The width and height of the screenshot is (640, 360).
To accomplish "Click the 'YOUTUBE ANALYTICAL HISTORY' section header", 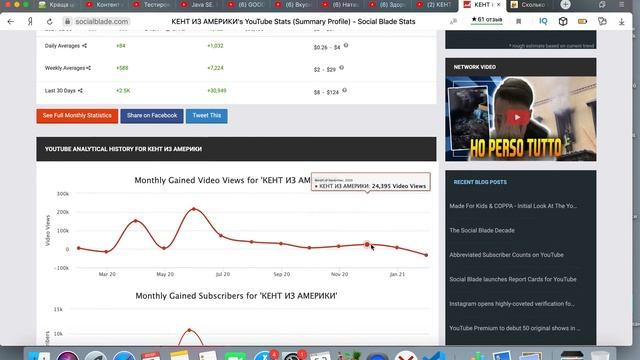I will click(x=236, y=149).
